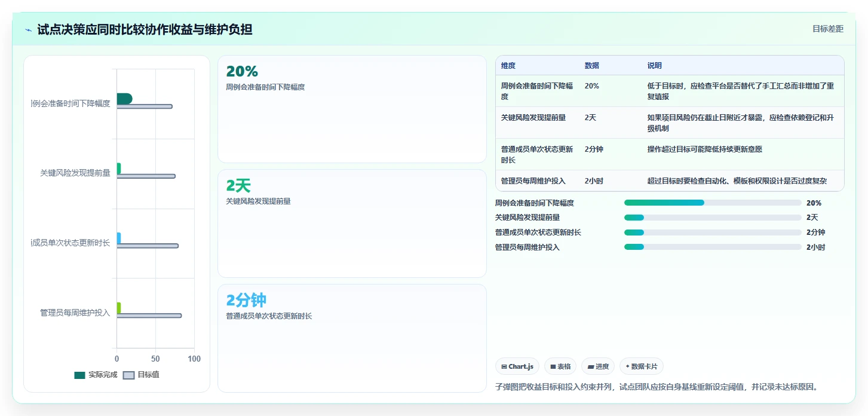
Task: Click the Chart.js chip
Action: [x=517, y=366]
